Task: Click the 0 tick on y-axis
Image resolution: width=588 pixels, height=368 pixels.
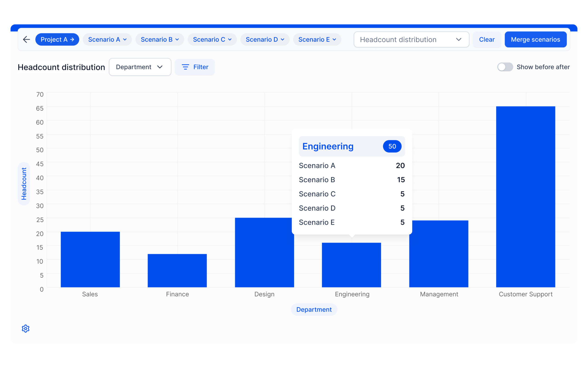Action: (42, 289)
